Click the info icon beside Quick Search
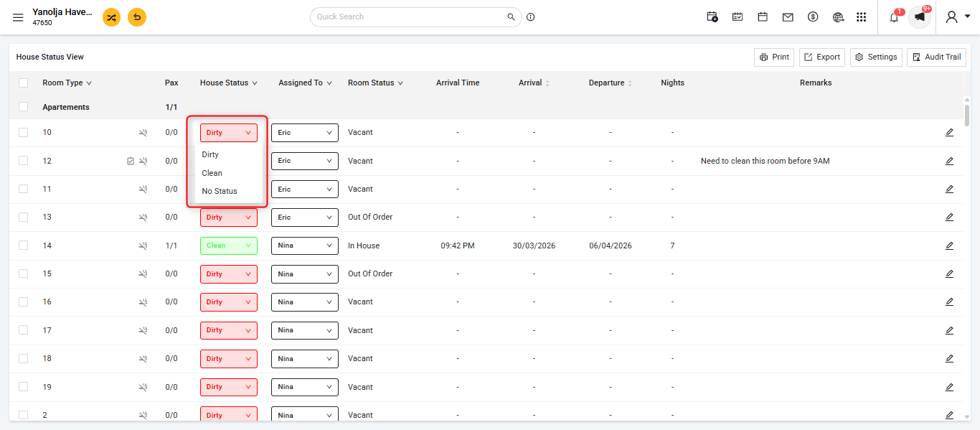This screenshot has height=430, width=980. (x=531, y=17)
